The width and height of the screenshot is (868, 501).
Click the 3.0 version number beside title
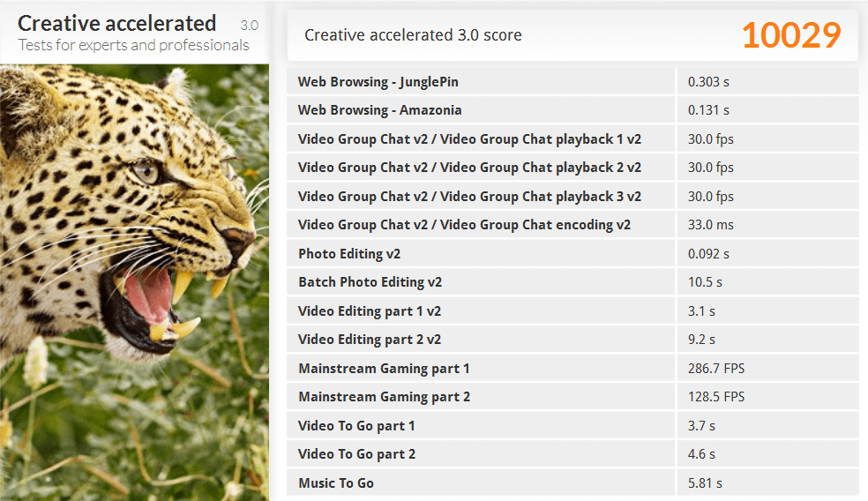click(249, 26)
